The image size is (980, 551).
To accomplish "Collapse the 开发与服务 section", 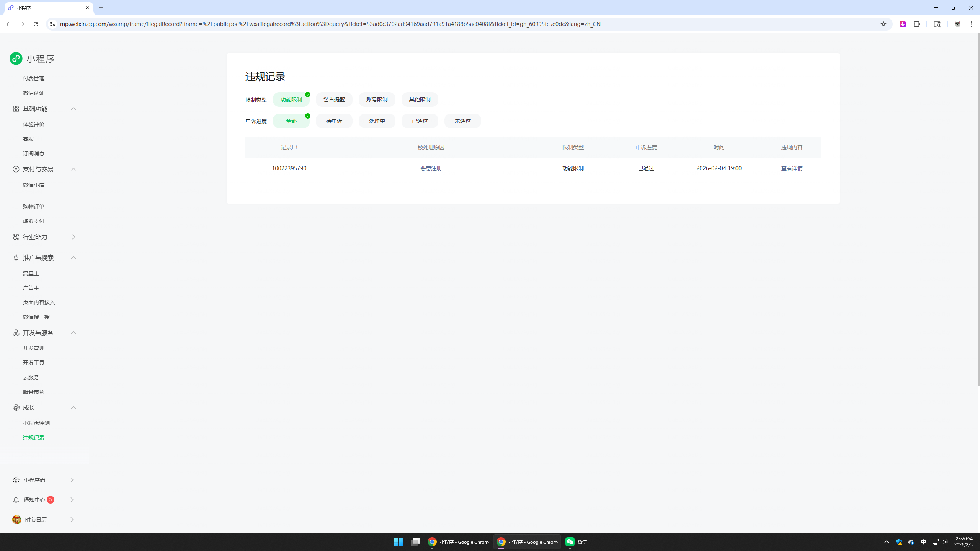I will [73, 333].
